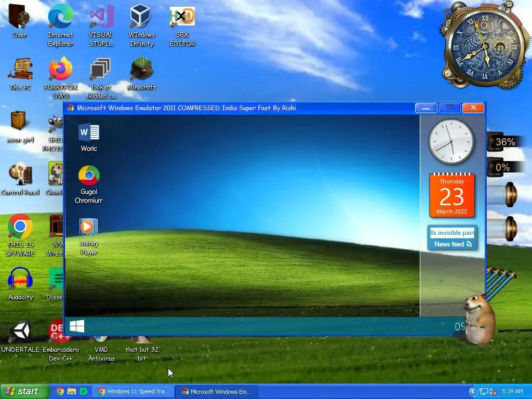Click the emulator taskbar clock
The image size is (532, 399).
point(460,326)
